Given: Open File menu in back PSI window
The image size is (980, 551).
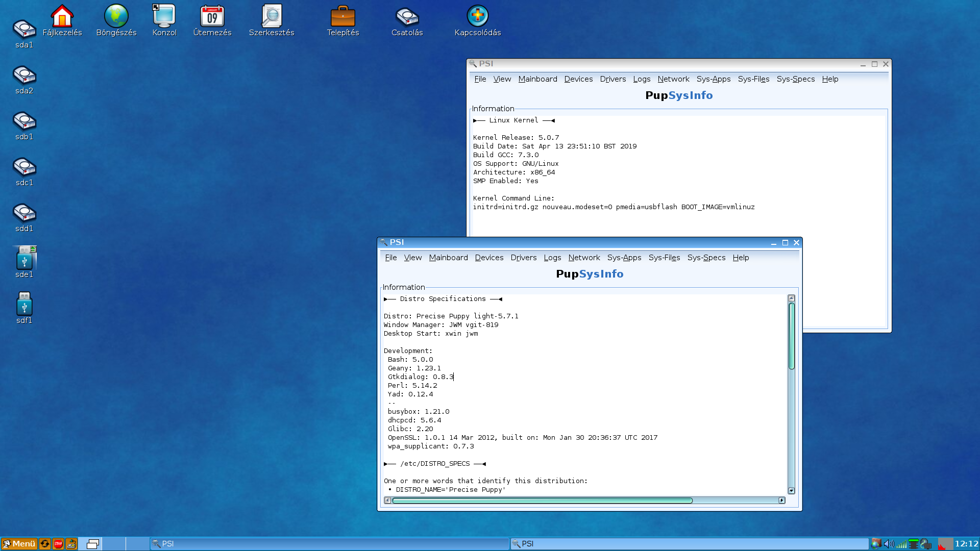Looking at the screenshot, I should pos(480,79).
